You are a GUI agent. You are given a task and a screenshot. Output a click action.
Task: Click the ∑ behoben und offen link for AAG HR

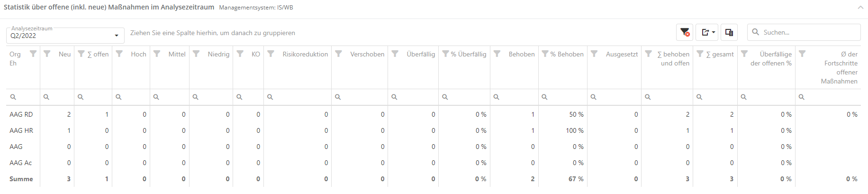(x=687, y=130)
